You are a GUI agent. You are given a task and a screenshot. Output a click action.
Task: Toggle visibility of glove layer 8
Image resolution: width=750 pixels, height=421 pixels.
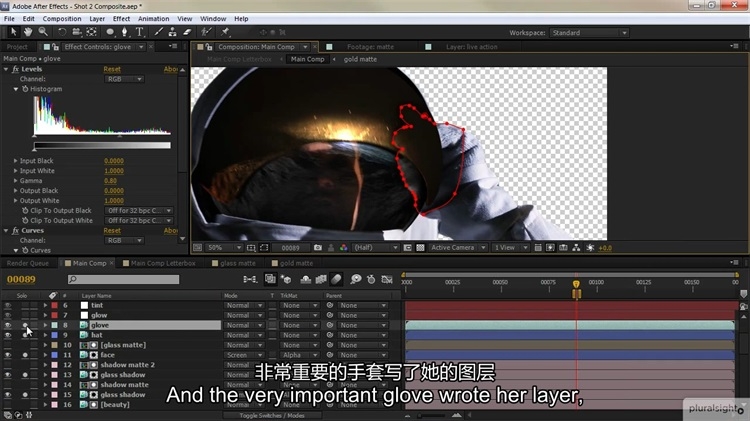pos(8,325)
